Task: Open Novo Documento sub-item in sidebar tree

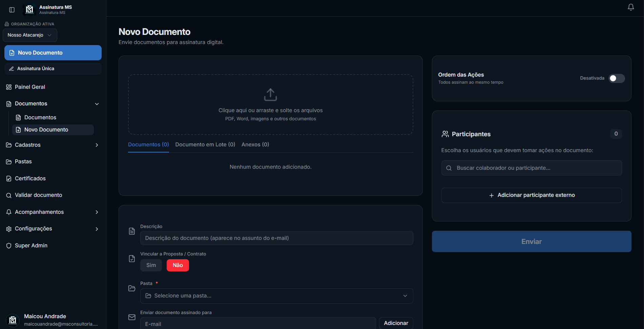Action: (x=53, y=130)
